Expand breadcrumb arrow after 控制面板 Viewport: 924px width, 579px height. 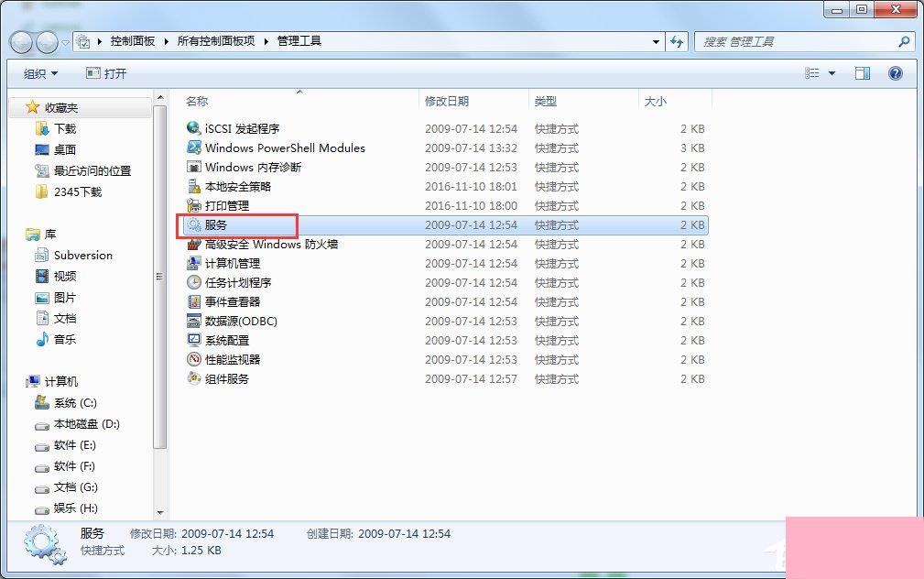166,41
